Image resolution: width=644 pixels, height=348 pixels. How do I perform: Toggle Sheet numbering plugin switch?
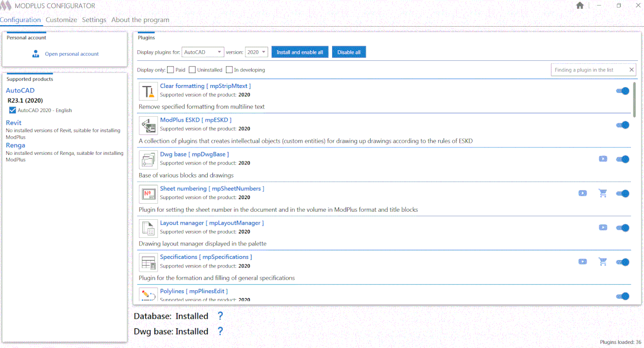click(623, 194)
